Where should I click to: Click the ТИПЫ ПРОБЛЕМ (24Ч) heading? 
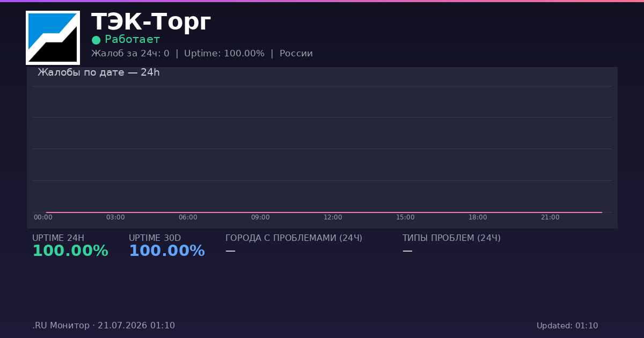point(451,238)
